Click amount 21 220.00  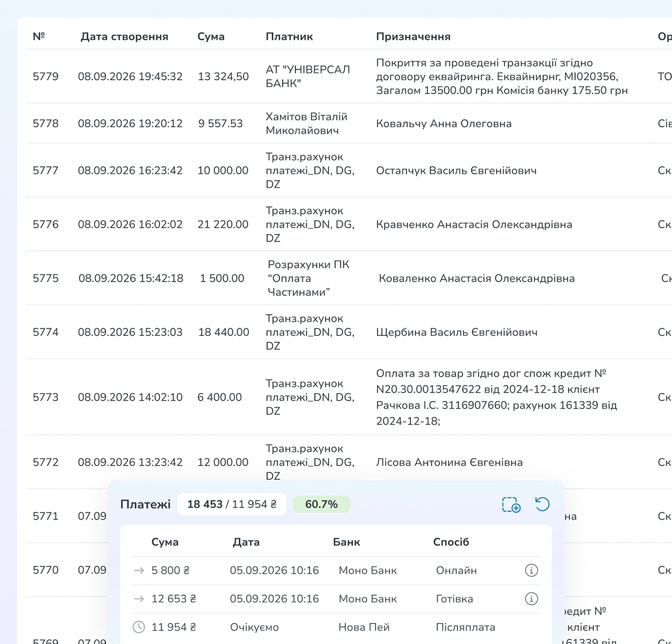pyautogui.click(x=223, y=225)
